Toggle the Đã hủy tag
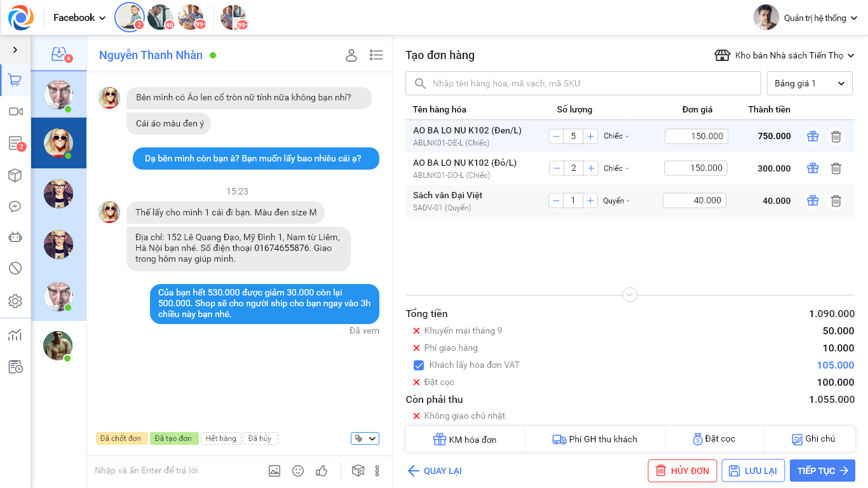The image size is (868, 488). point(260,438)
